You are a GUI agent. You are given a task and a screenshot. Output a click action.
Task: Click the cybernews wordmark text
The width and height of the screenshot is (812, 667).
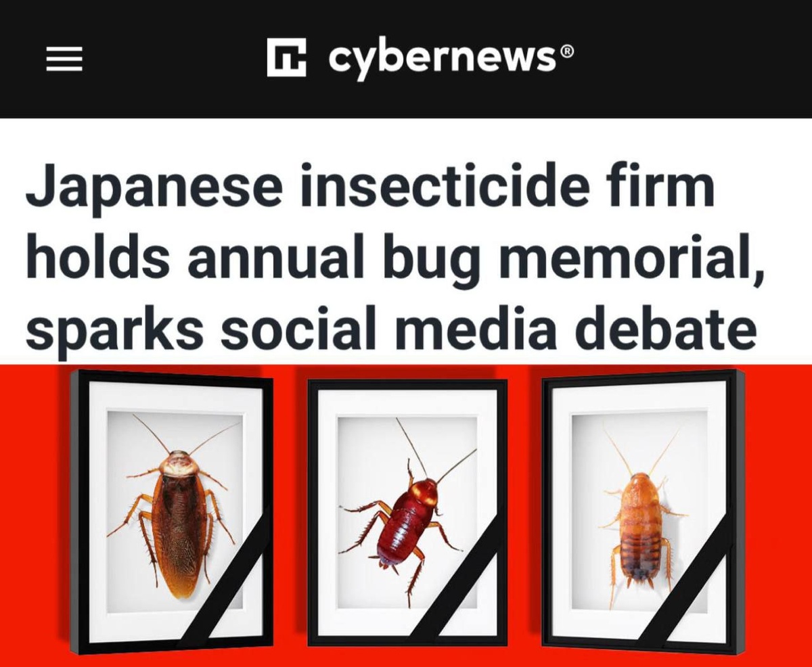coord(442,60)
